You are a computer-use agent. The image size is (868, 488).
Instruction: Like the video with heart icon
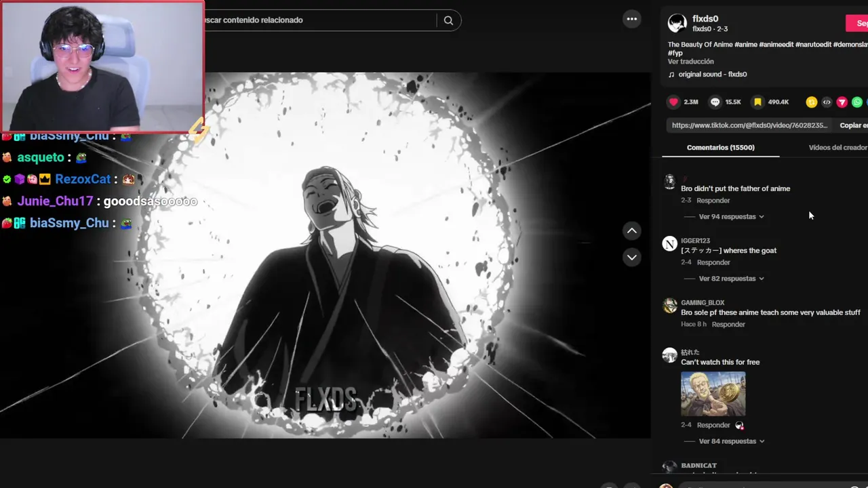point(673,102)
